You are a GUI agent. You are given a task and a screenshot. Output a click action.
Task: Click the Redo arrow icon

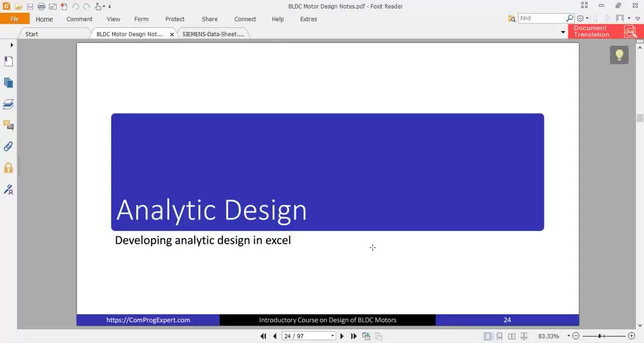87,7
